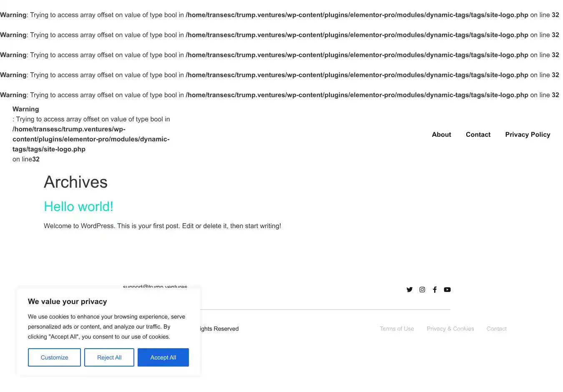The width and height of the screenshot is (563, 392).
Task: Click the support@trump.ventures email address
Action: click(155, 286)
